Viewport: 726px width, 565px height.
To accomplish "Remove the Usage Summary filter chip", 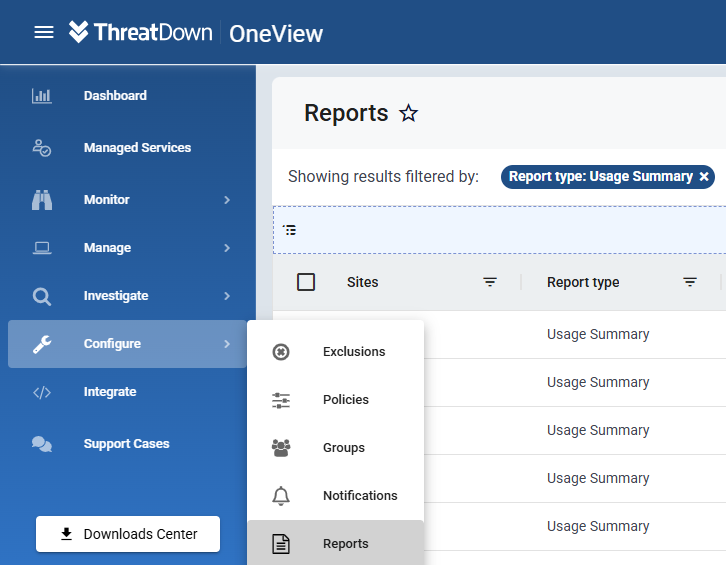I will coord(704,176).
